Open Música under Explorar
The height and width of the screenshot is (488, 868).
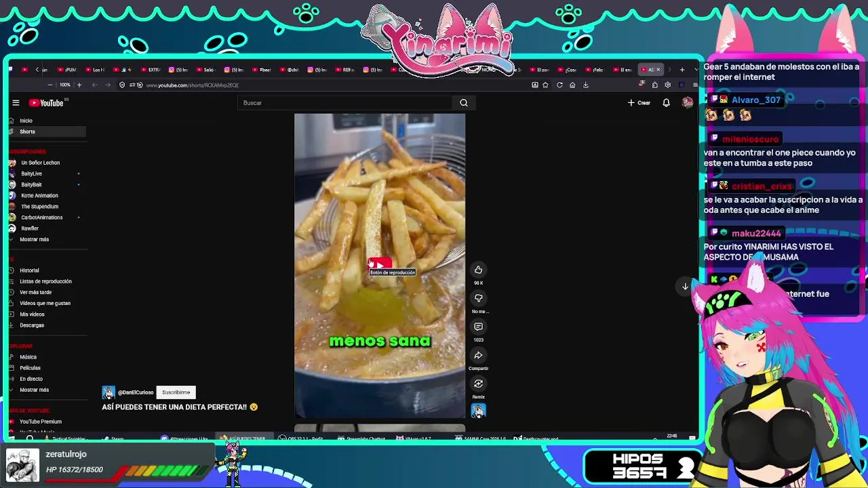(x=28, y=357)
